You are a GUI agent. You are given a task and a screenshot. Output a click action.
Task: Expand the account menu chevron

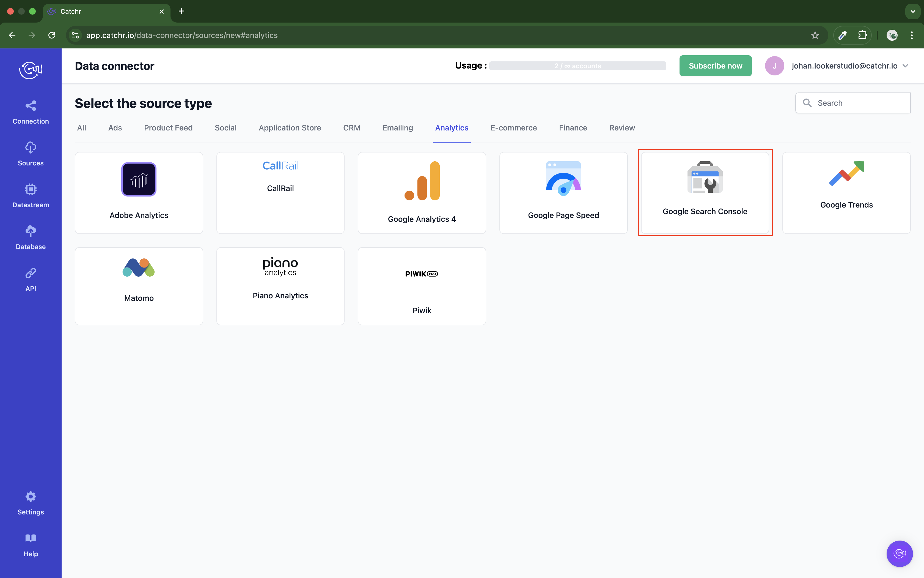pos(905,66)
